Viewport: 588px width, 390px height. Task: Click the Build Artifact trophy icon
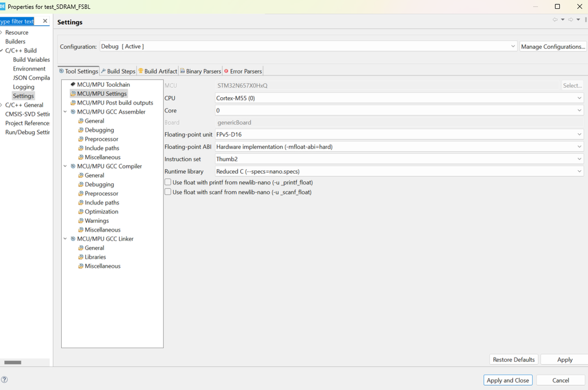(x=141, y=71)
